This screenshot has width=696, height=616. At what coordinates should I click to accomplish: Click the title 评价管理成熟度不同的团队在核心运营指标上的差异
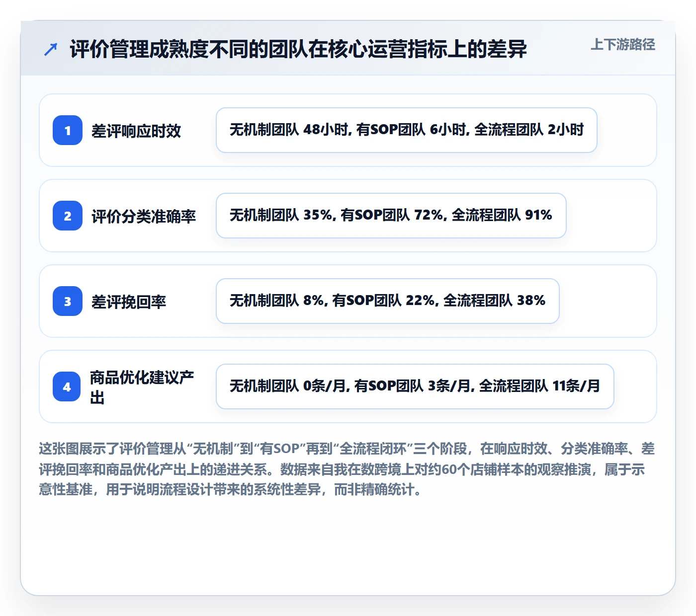[298, 49]
